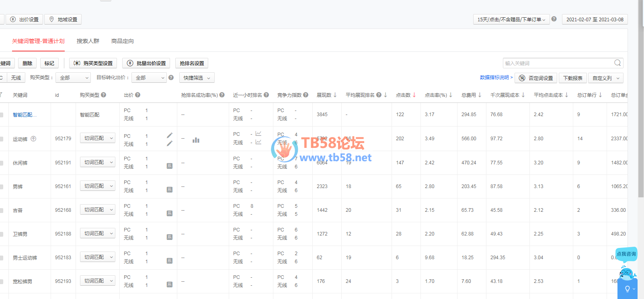Switch to the 搜索人群 tab
The height and width of the screenshot is (299, 644).
(x=88, y=41)
